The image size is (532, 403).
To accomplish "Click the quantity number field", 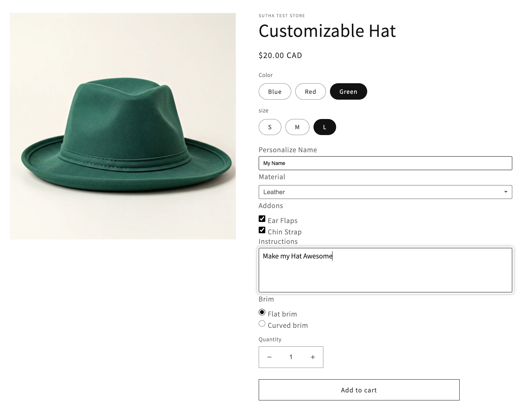I will pos(291,357).
